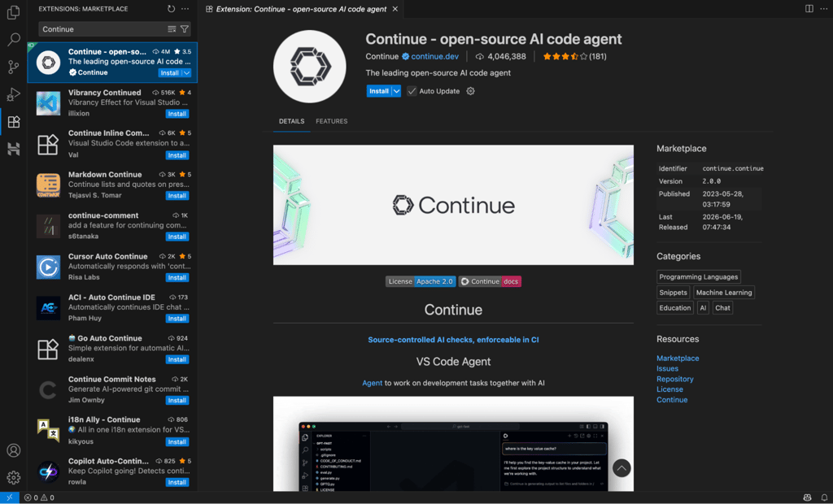Image resolution: width=833 pixels, height=504 pixels.
Task: Select the Vibrancy Continued extension icon
Action: [x=48, y=103]
